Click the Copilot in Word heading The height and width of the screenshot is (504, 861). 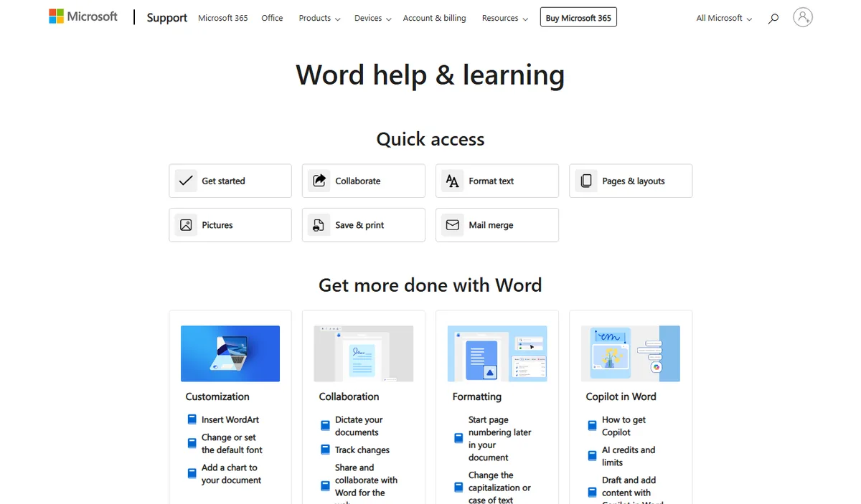tap(621, 396)
